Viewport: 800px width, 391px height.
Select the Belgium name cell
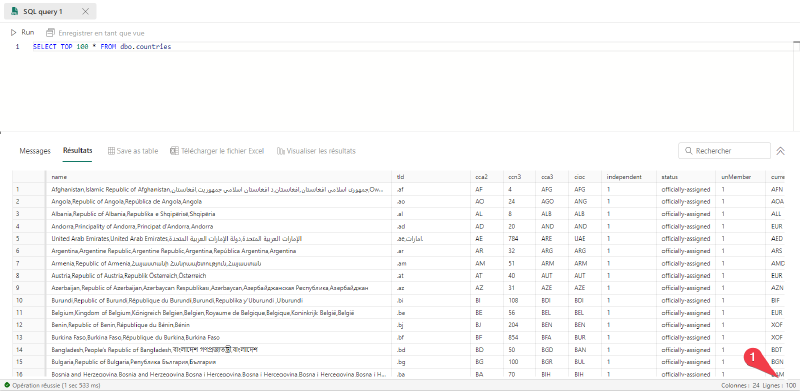[x=218, y=313]
